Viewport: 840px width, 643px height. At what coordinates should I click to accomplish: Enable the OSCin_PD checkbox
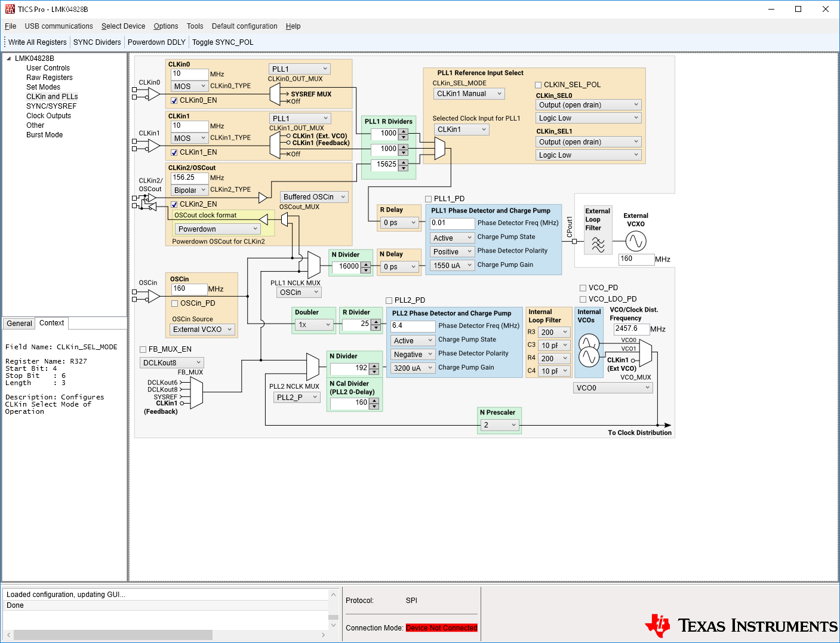(x=175, y=304)
